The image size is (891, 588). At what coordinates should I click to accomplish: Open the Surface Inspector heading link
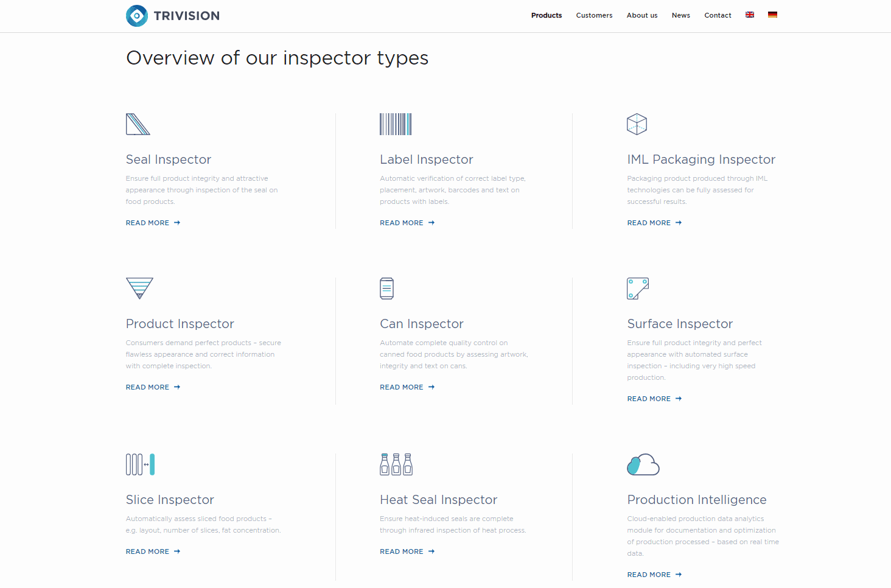point(680,324)
